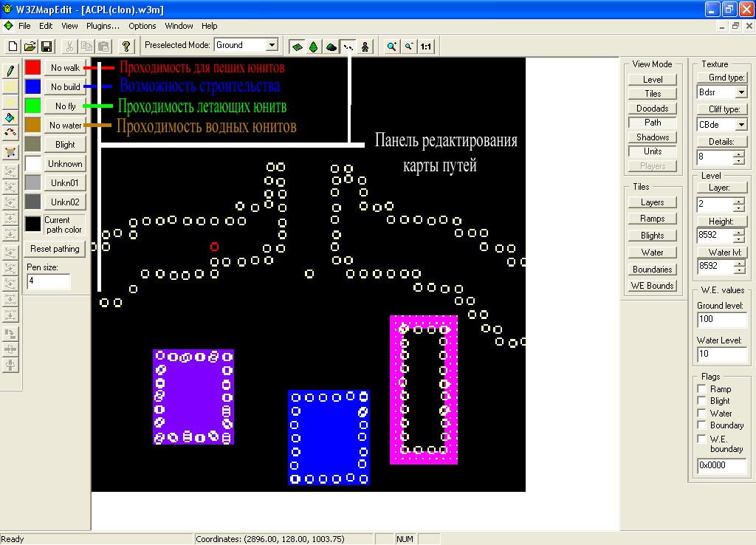Screen dimensions: 756x545
Task: Click the Cut scissors icon
Action: (x=69, y=47)
